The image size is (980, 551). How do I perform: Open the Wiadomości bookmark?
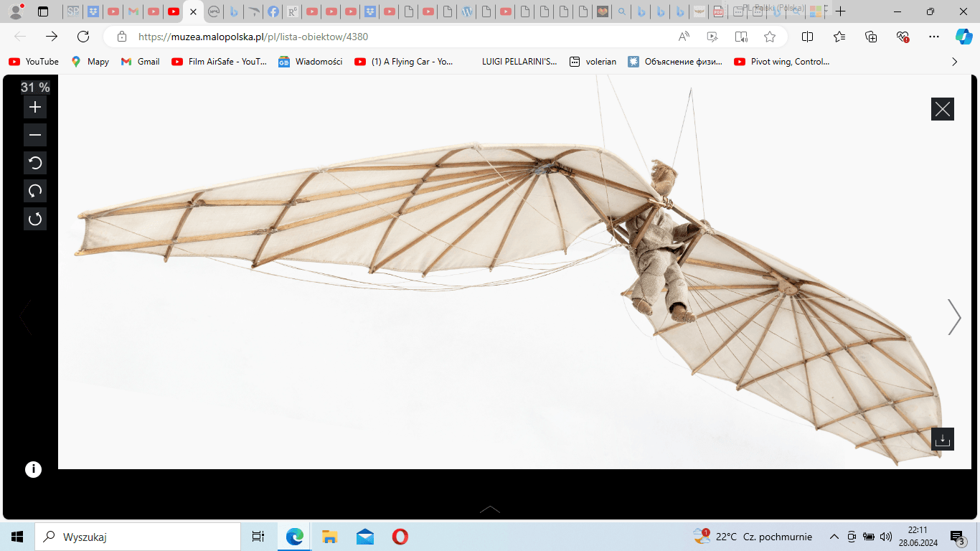[x=311, y=62]
